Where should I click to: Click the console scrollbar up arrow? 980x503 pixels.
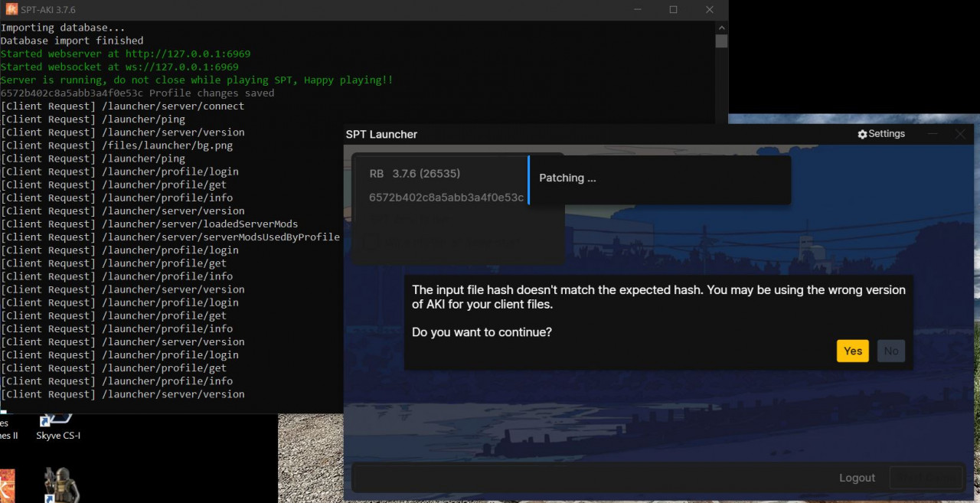click(x=721, y=28)
